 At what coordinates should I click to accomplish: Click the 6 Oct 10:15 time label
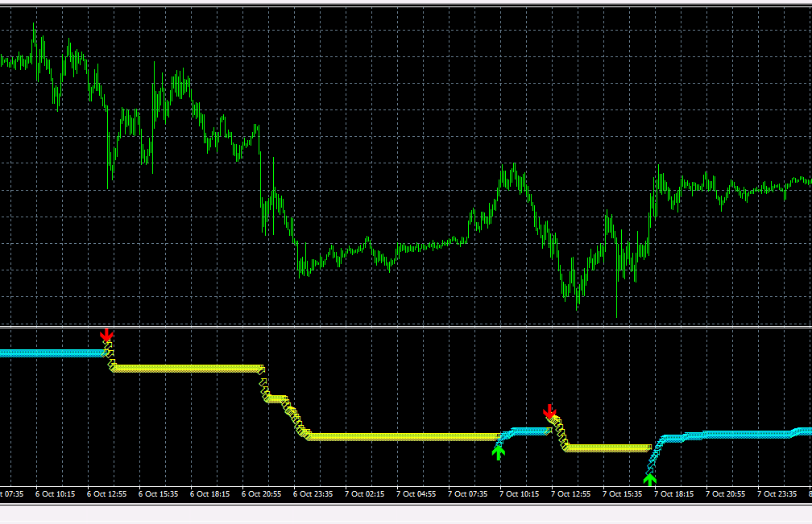pyautogui.click(x=56, y=494)
